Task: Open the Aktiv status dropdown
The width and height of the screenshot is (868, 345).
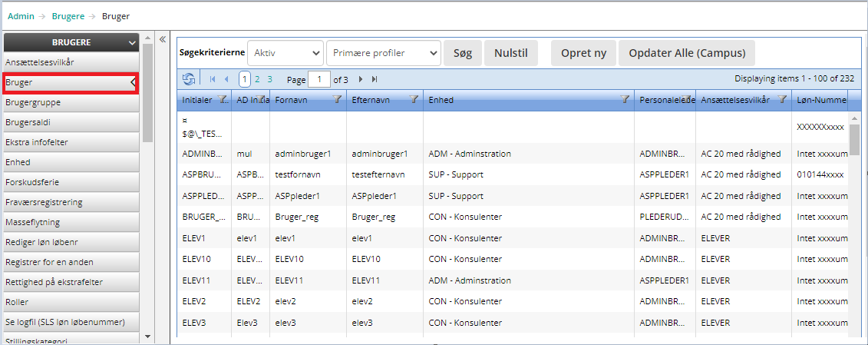Action: pyautogui.click(x=285, y=53)
